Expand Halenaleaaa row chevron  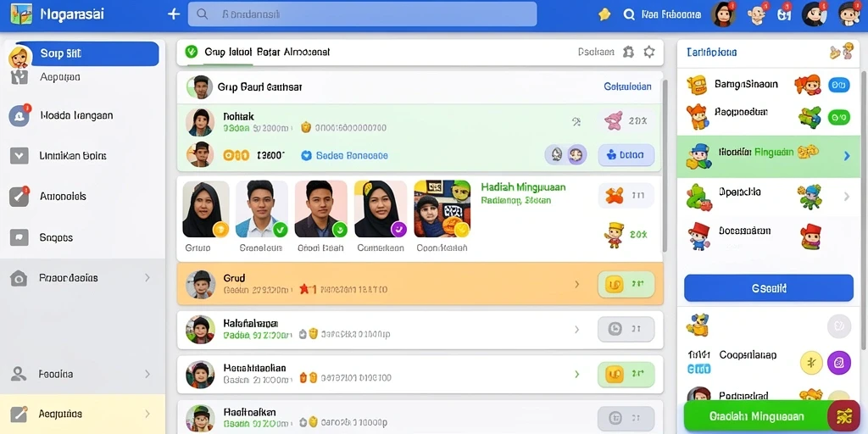click(576, 330)
